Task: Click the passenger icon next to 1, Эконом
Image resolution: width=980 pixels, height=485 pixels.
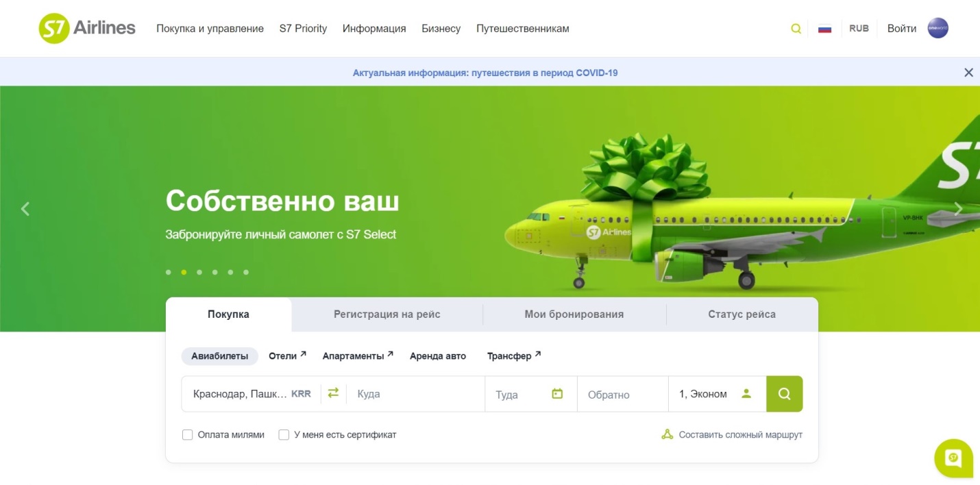Action: coord(747,394)
